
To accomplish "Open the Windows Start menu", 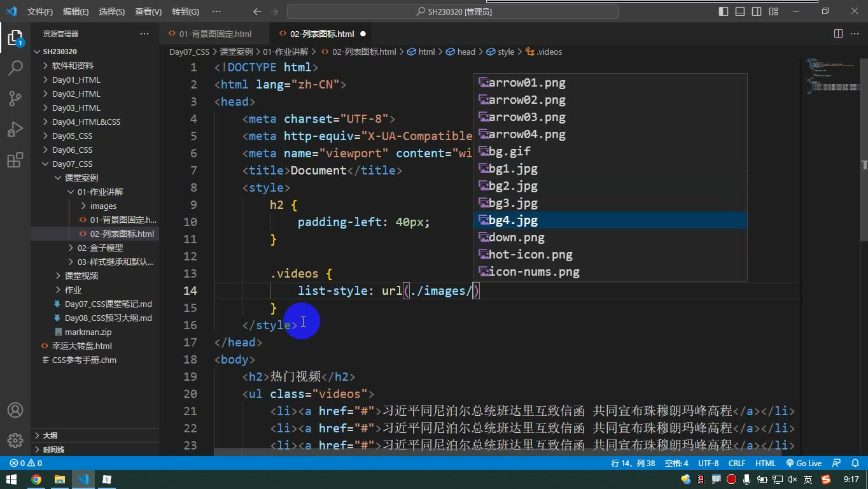I will coord(11,479).
